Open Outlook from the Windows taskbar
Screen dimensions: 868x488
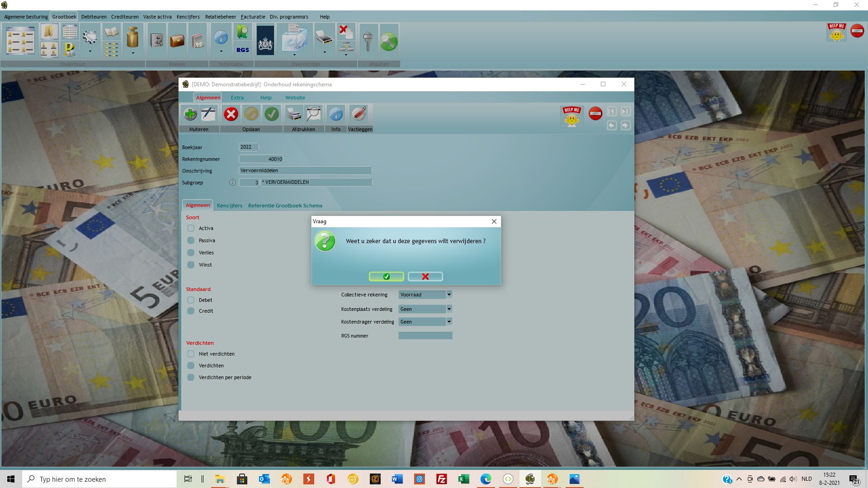[264, 479]
